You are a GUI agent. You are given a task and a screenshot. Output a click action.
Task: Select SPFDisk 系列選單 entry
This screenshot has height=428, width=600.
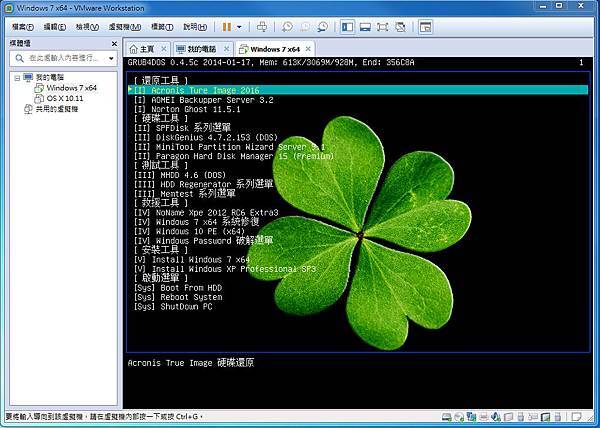click(x=182, y=128)
